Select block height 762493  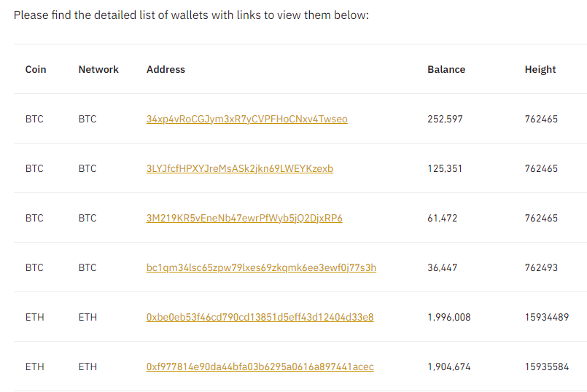(541, 268)
